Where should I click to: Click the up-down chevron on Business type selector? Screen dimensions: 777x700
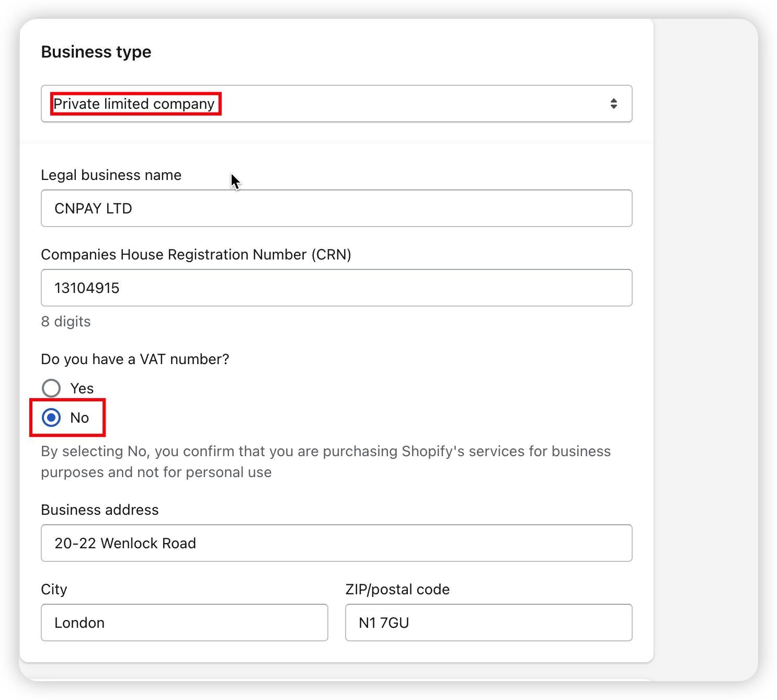pos(613,104)
